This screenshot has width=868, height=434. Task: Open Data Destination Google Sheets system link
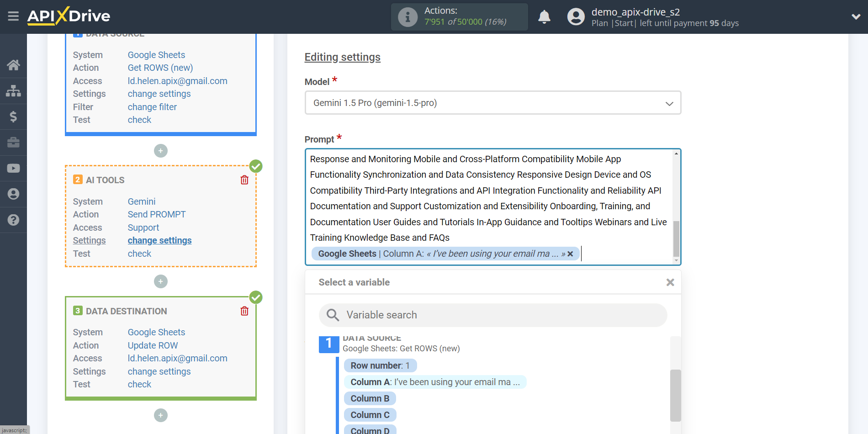pyautogui.click(x=156, y=332)
